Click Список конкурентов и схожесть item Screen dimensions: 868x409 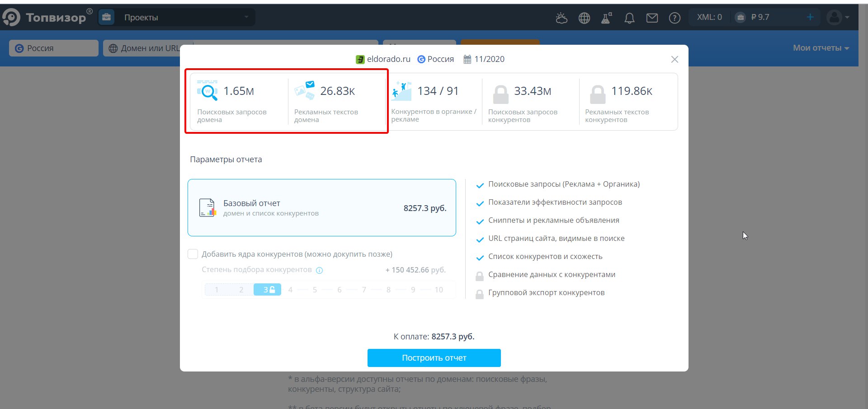[545, 256]
